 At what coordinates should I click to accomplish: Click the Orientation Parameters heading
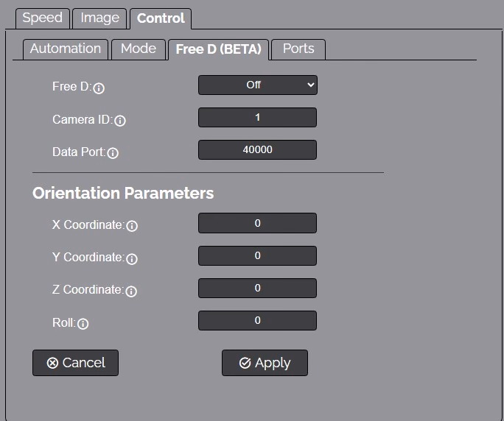123,194
